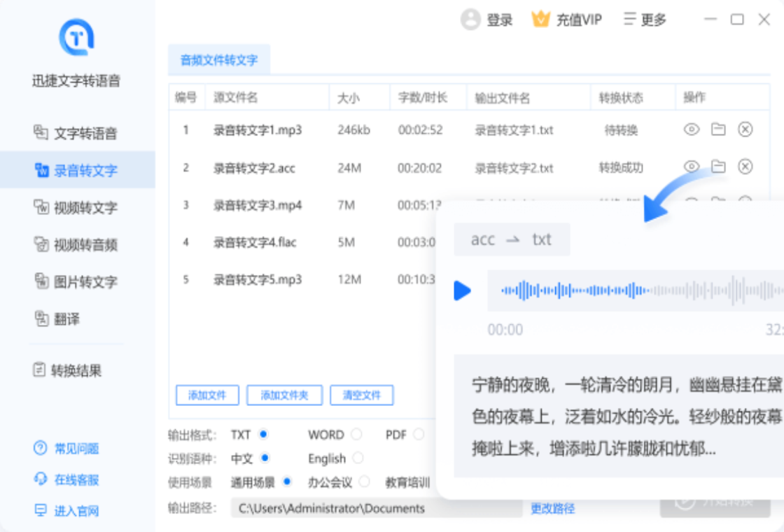
Task: Click output name 录音转文字1.txt
Action: [514, 130]
